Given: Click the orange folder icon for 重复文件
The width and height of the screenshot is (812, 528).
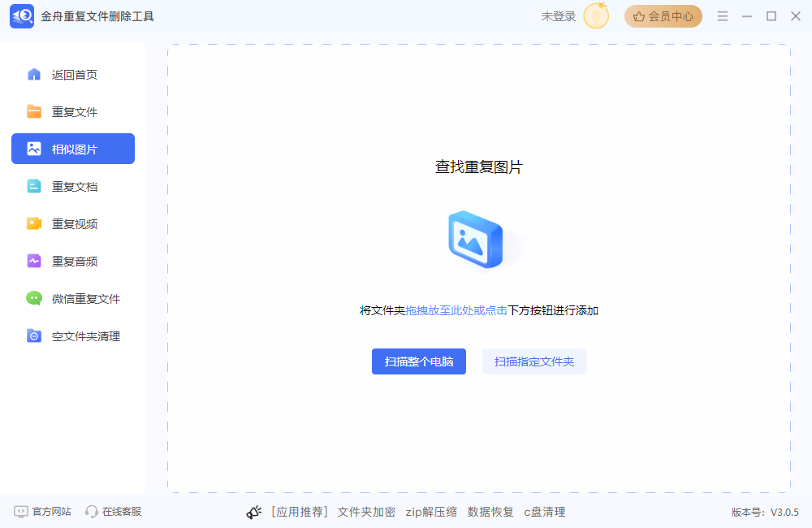Looking at the screenshot, I should [x=33, y=111].
